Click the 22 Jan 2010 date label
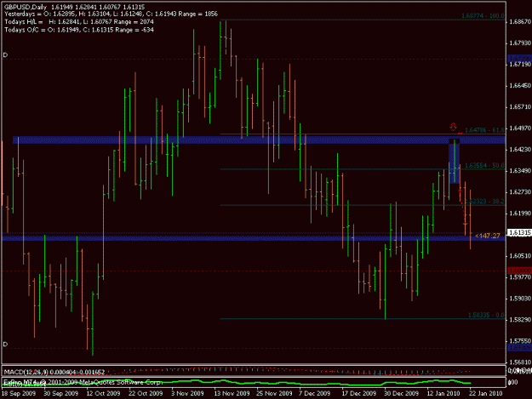This screenshot has height=399, width=532. (x=485, y=394)
